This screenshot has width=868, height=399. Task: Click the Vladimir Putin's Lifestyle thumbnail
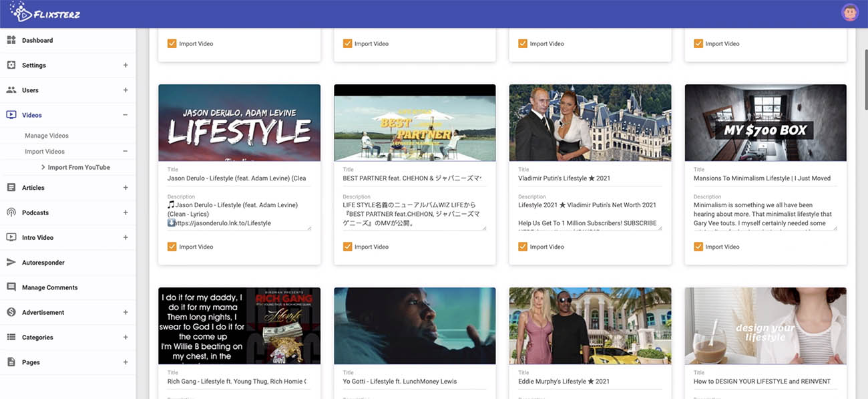point(590,122)
